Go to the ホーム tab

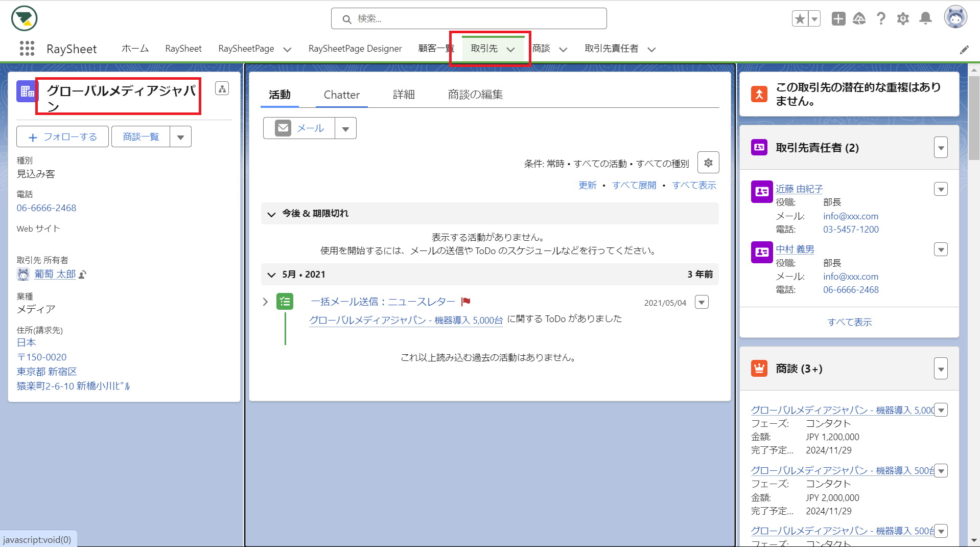tap(135, 49)
